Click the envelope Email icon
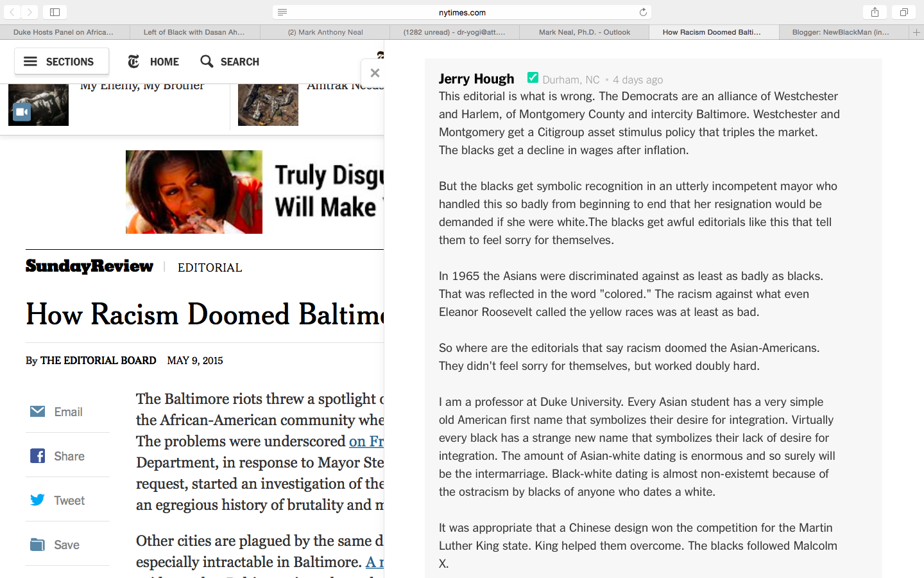This screenshot has height=578, width=924. click(38, 412)
